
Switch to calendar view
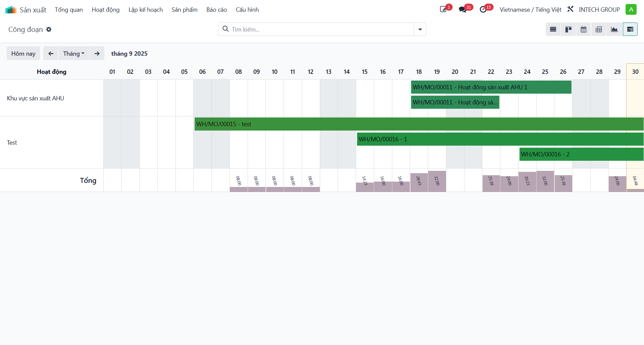584,30
